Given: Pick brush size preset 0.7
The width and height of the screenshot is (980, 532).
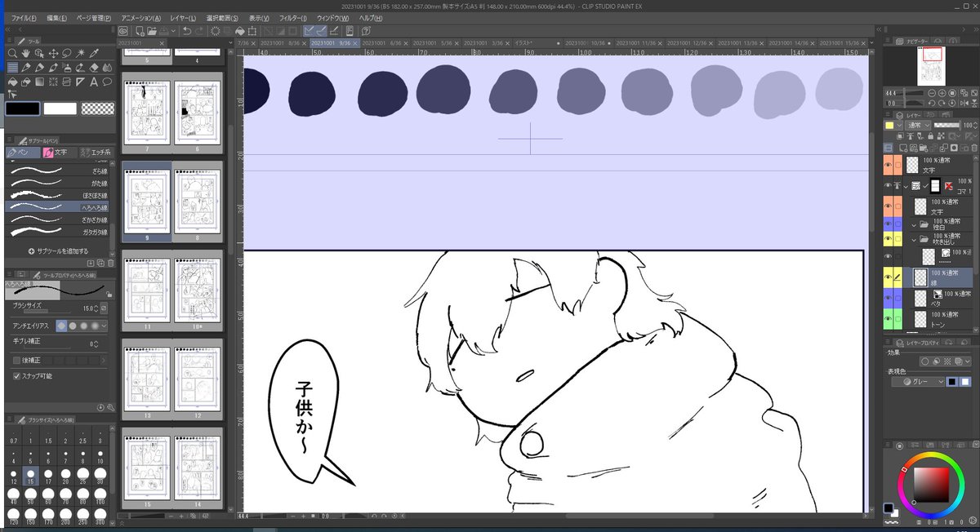Looking at the screenshot, I should click(13, 437).
